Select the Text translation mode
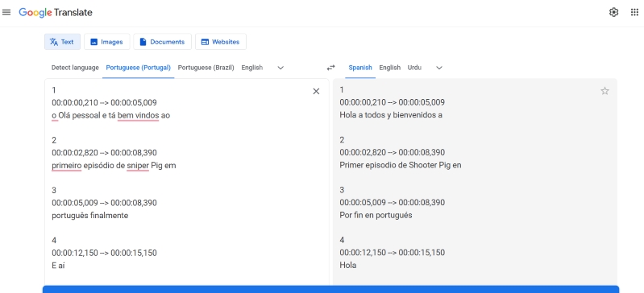 [x=62, y=42]
